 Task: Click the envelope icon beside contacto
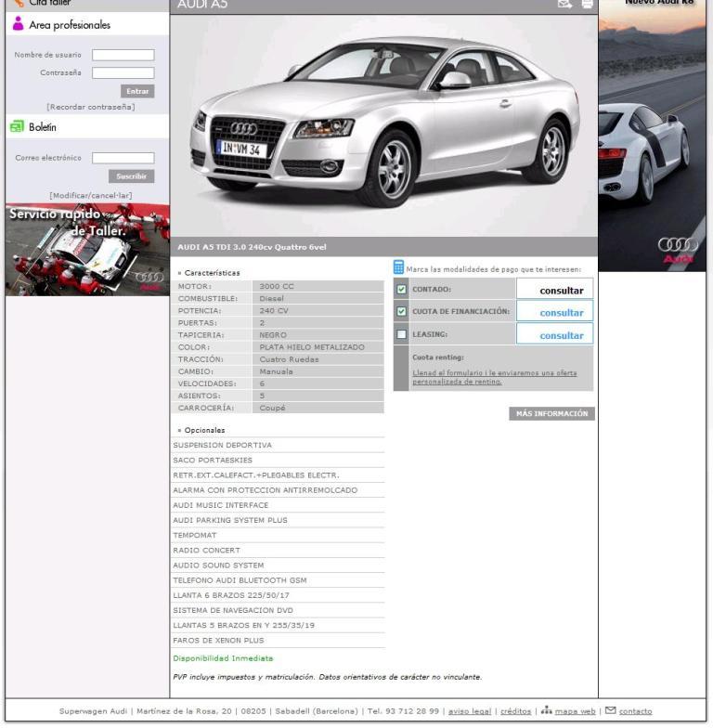(611, 710)
